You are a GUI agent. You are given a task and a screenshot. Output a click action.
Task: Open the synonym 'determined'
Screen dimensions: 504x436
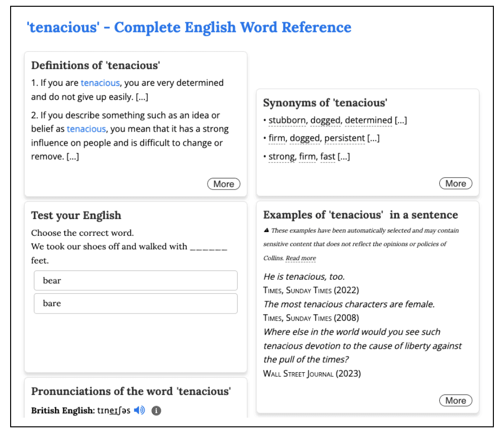coord(368,120)
